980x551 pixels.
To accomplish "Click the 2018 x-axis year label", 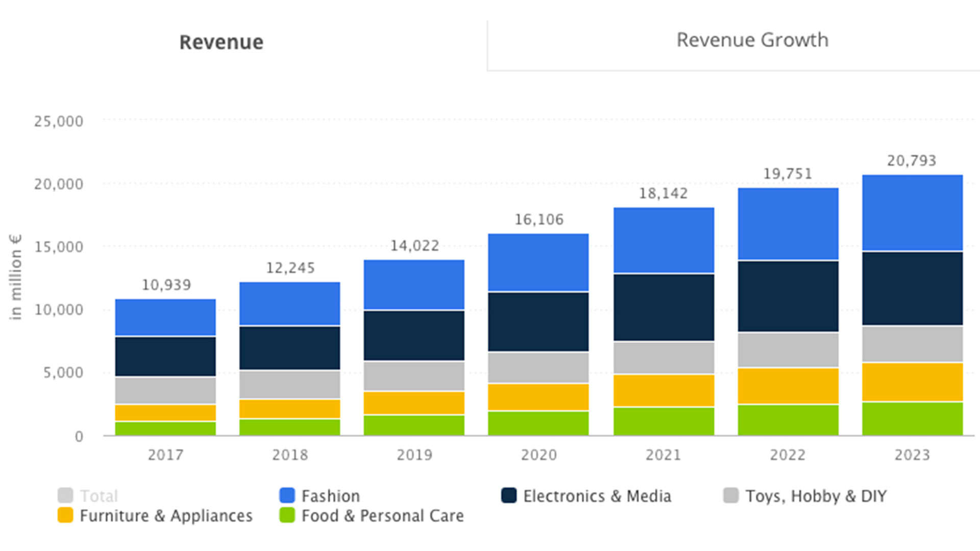I will coord(290,455).
